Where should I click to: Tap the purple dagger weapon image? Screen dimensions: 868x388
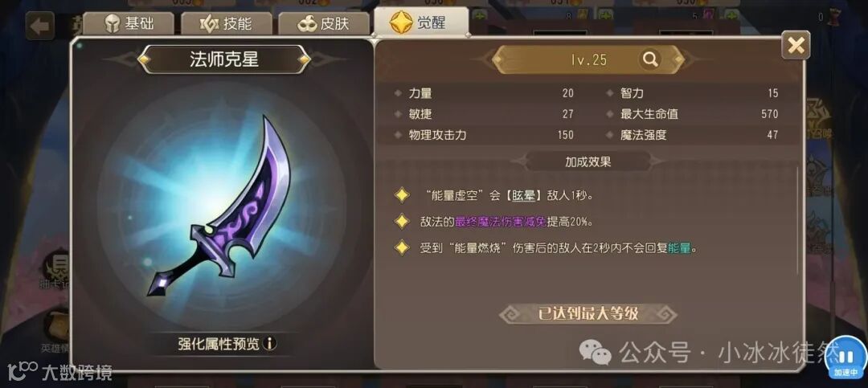click(219, 206)
